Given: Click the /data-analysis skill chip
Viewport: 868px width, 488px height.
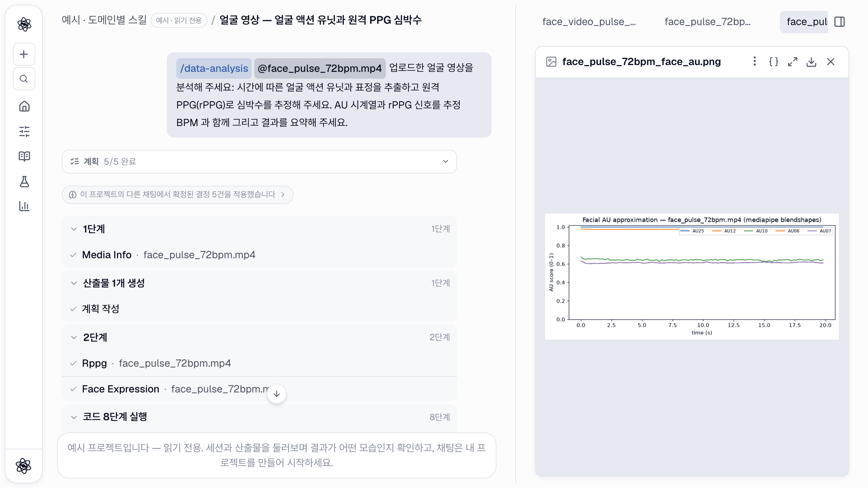Looking at the screenshot, I should tap(214, 68).
